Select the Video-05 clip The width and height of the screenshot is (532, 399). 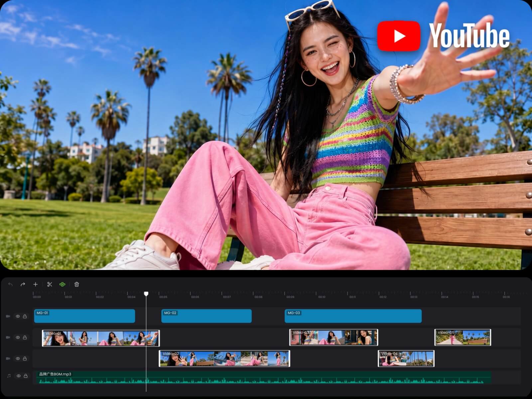pyautogui.click(x=463, y=337)
